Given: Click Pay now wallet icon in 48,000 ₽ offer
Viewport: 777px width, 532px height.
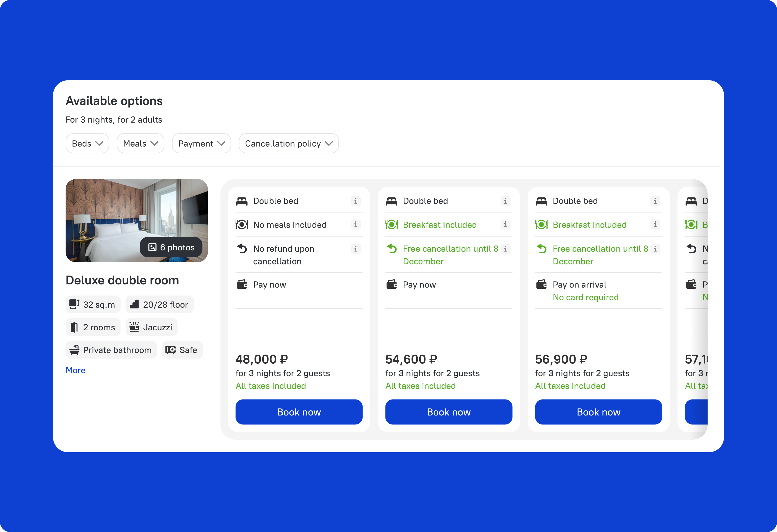Looking at the screenshot, I should tap(242, 284).
